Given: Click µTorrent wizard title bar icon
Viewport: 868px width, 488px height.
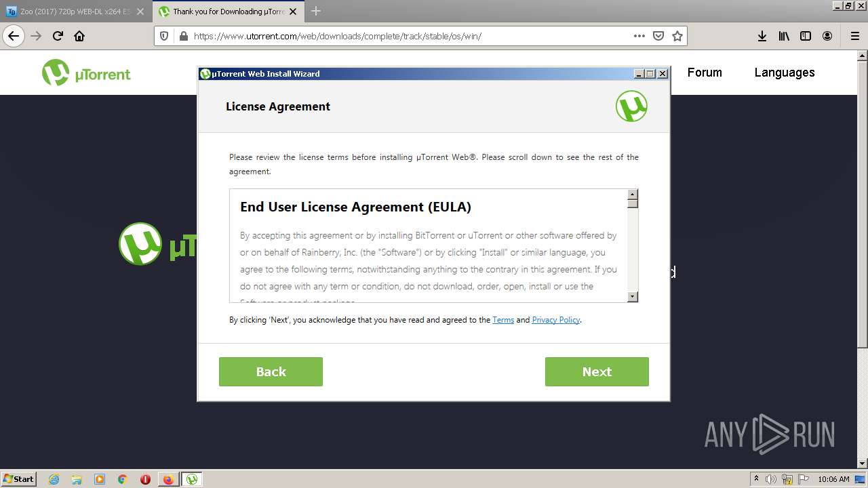Looking at the screenshot, I should click(205, 74).
